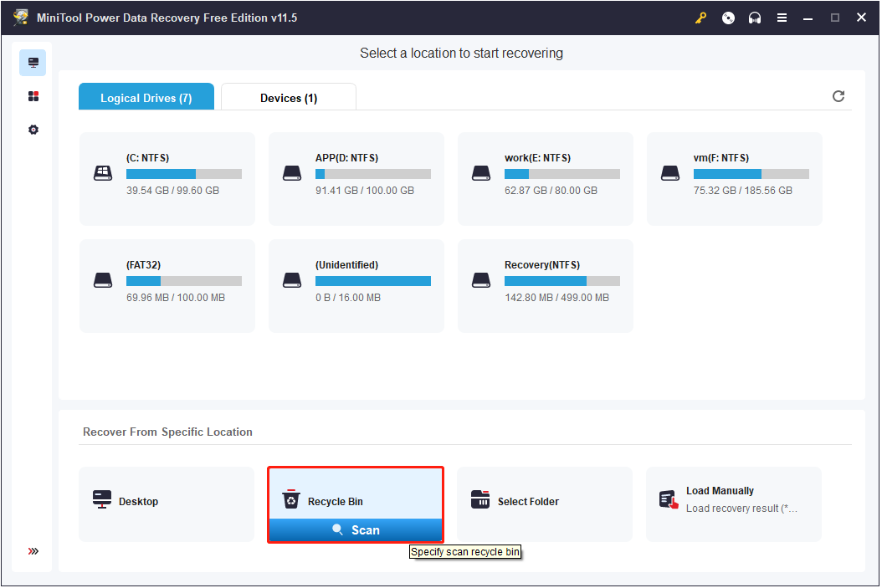
Task: Open the settings gear in the sidebar
Action: (33, 130)
